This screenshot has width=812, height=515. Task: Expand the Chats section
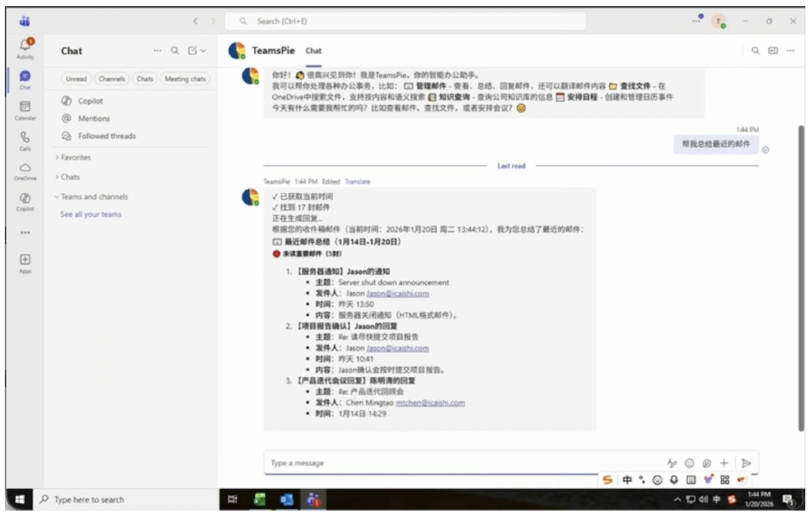click(x=70, y=177)
